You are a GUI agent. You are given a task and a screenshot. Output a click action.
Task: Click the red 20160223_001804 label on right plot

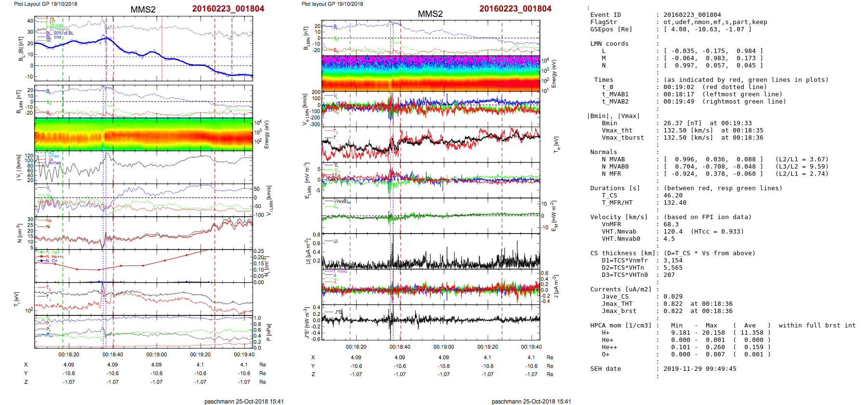[515, 9]
